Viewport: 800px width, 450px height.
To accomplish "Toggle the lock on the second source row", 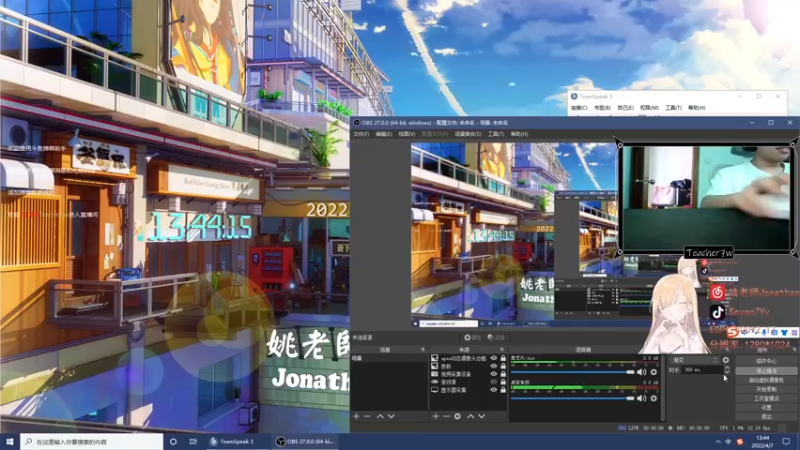I will pyautogui.click(x=503, y=366).
